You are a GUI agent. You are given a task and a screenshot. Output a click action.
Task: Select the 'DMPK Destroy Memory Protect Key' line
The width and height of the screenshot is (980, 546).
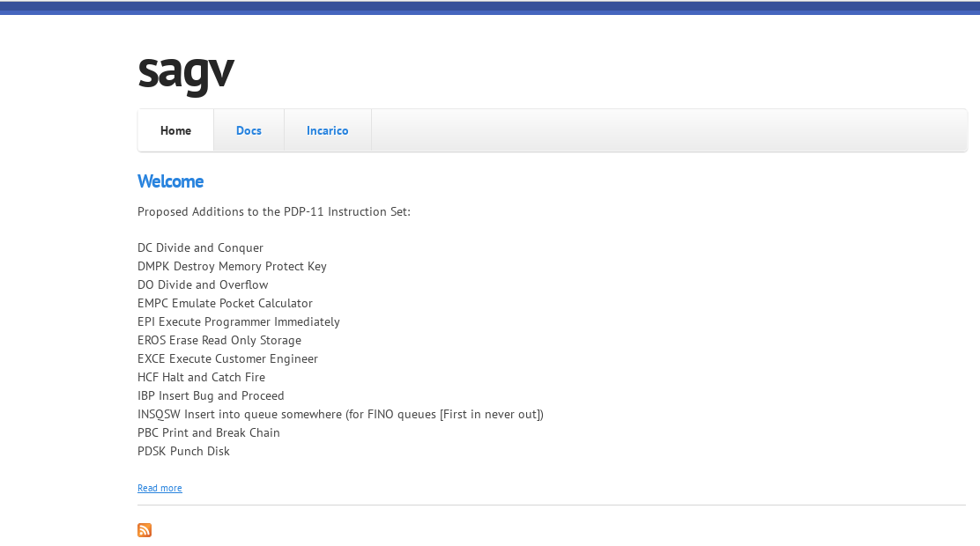232,266
